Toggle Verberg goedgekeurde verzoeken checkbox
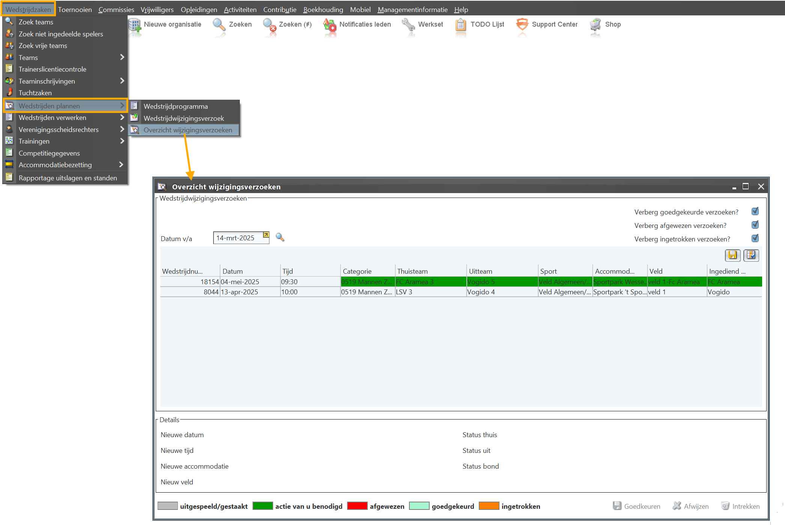Viewport: 785px width, 532px height. (x=755, y=211)
